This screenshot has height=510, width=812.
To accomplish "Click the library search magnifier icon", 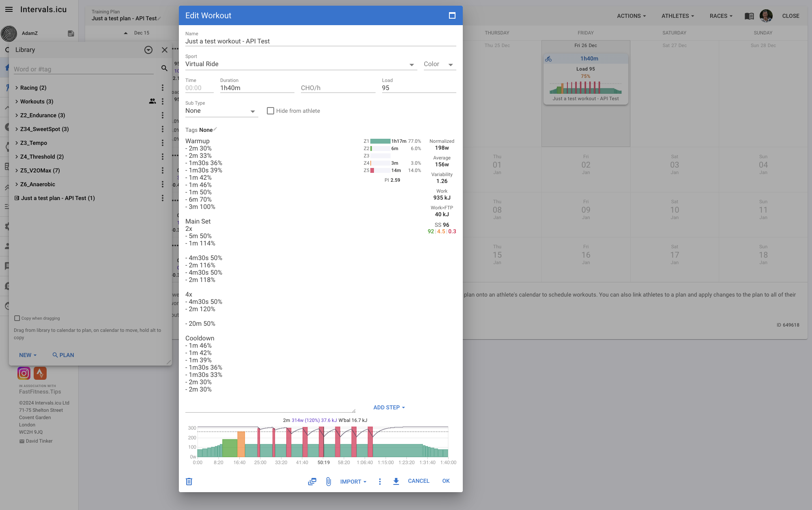I will [x=164, y=68].
